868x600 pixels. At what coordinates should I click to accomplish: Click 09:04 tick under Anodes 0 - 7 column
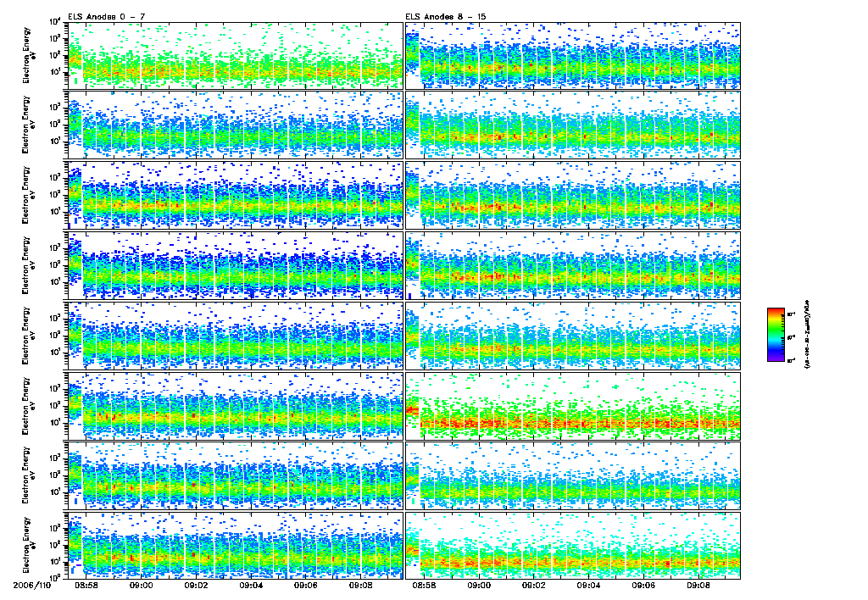(251, 585)
